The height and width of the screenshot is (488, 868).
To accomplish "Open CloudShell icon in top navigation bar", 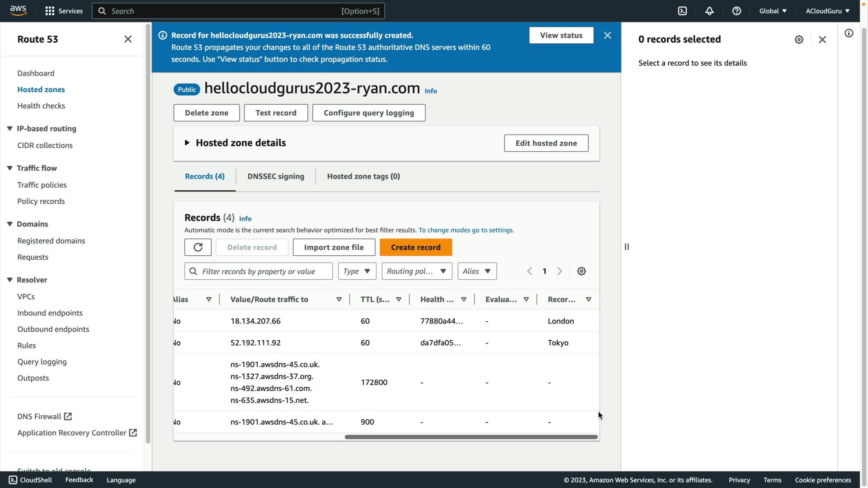I will (x=682, y=11).
